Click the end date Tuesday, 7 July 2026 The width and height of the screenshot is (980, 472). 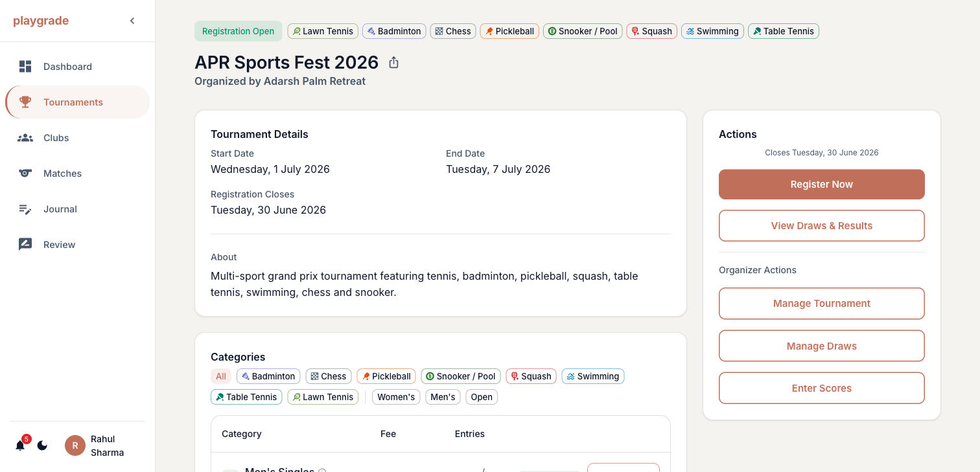(498, 169)
